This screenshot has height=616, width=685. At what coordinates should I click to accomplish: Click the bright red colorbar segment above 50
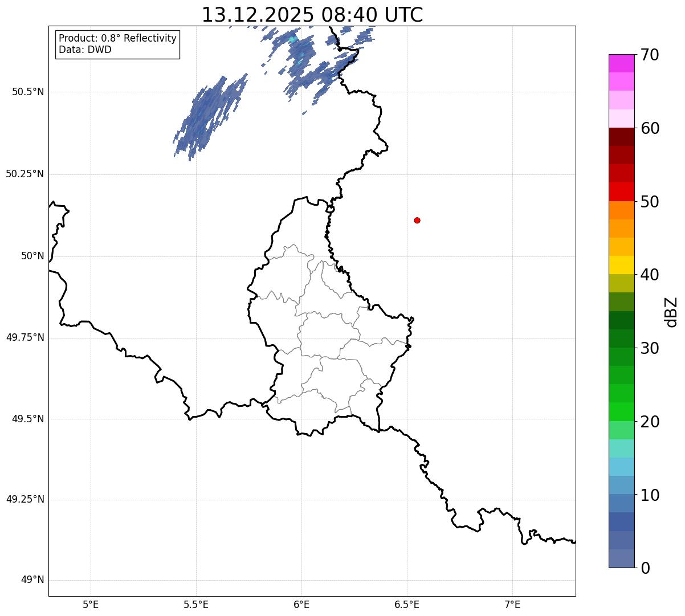click(621, 191)
